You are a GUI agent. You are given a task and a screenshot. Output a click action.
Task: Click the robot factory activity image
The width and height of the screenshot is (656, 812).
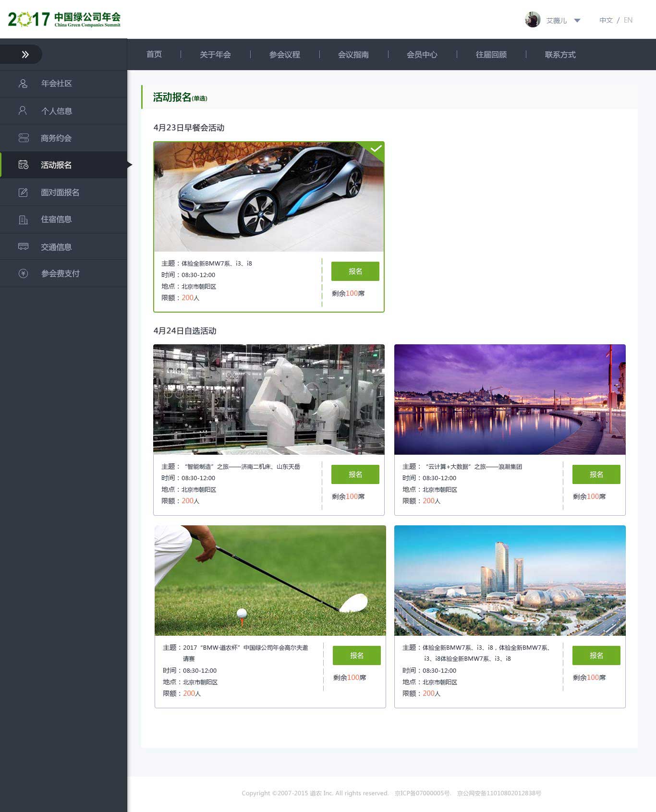[269, 399]
